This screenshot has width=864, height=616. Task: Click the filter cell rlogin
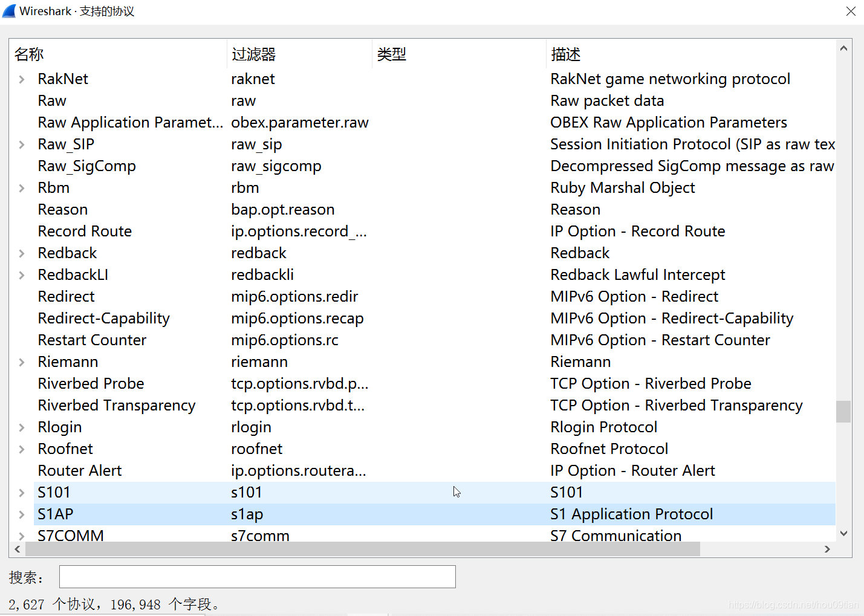point(251,427)
